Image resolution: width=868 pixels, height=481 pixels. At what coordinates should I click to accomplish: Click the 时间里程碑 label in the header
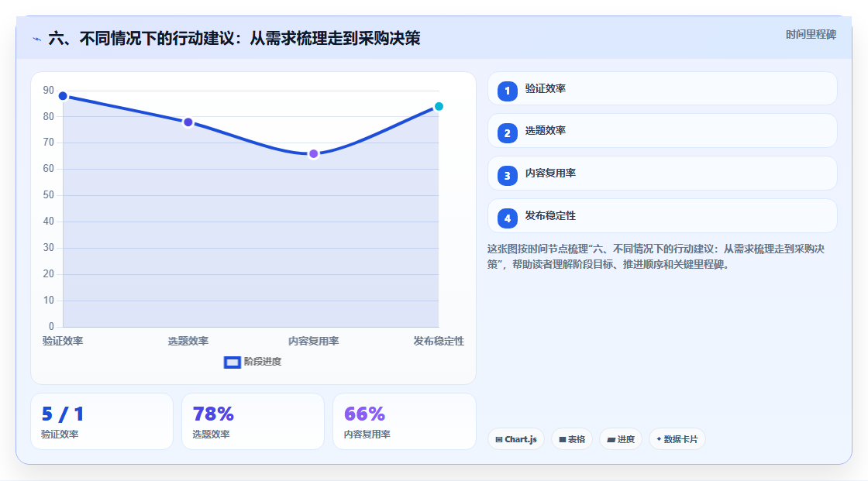(x=811, y=34)
